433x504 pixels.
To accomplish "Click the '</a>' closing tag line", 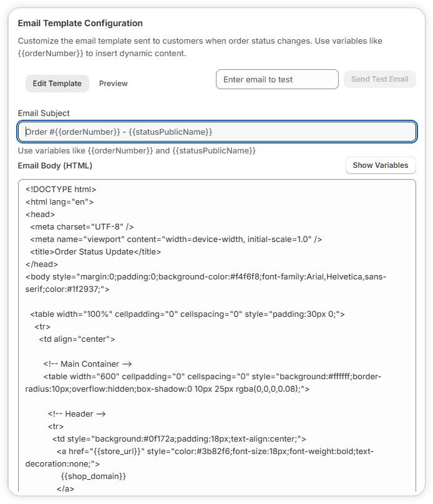I will click(66, 489).
